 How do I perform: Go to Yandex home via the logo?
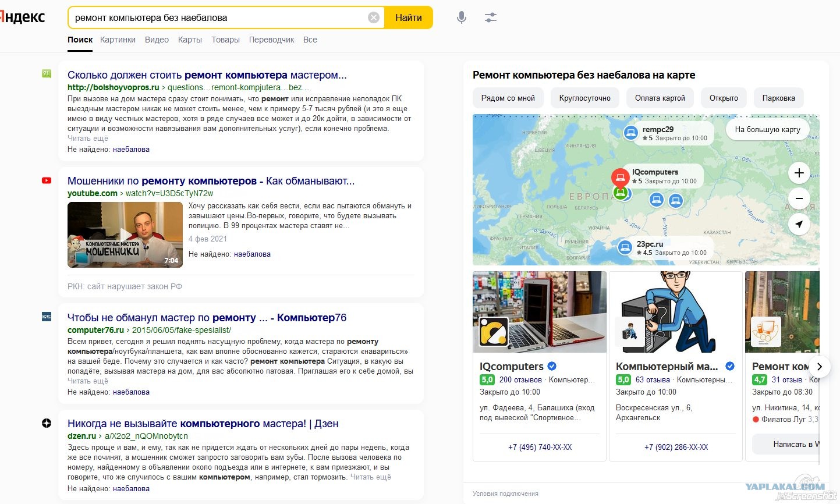coord(23,17)
